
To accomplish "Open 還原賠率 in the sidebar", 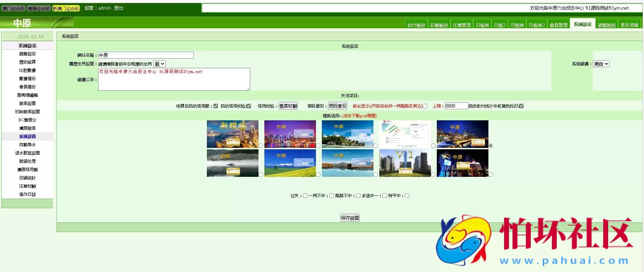I will tap(28, 128).
